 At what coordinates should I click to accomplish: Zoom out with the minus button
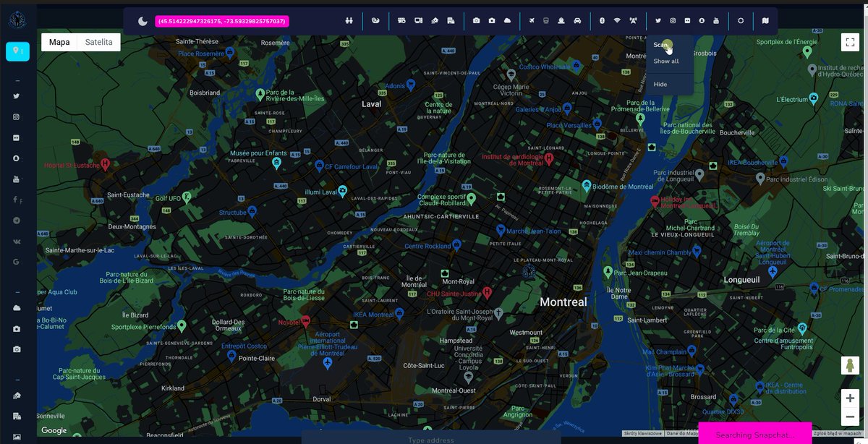850,417
